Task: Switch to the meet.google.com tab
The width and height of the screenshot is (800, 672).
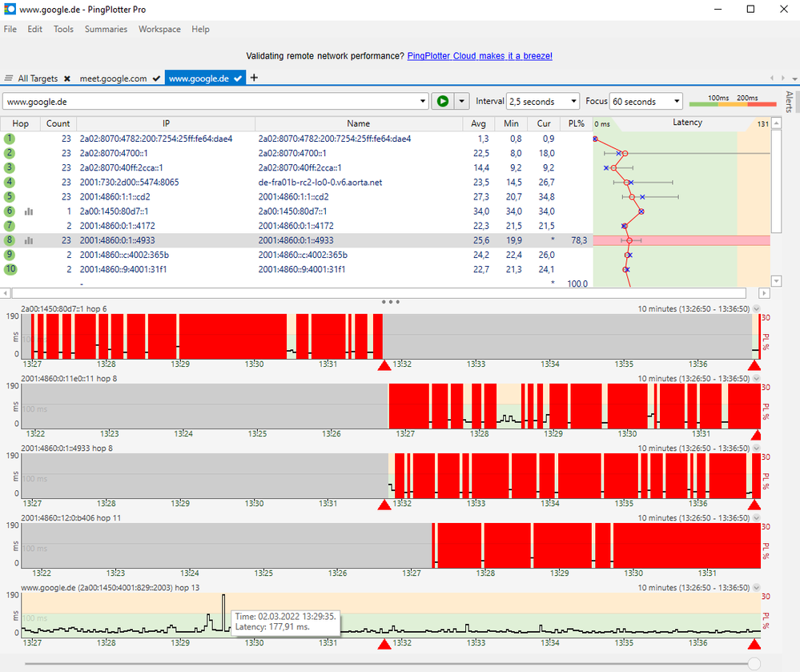Action: 113,78
